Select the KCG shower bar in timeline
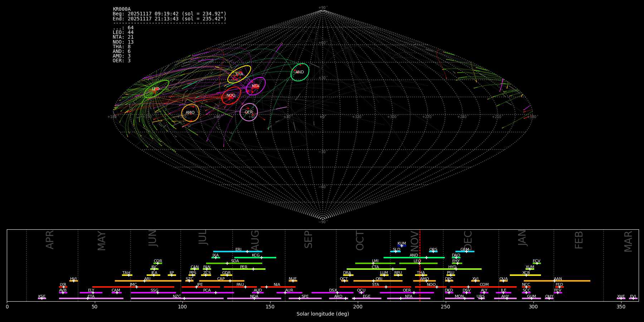The image size is (644, 322). [x=255, y=257]
